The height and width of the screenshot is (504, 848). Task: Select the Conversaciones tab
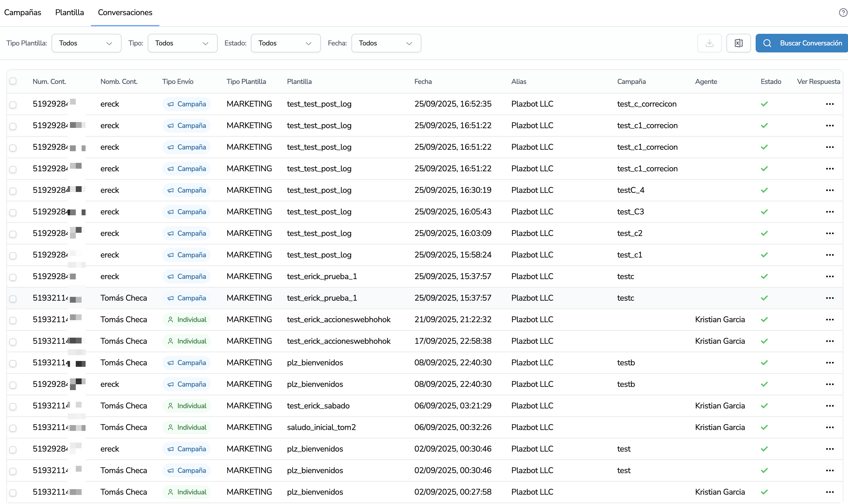125,13
